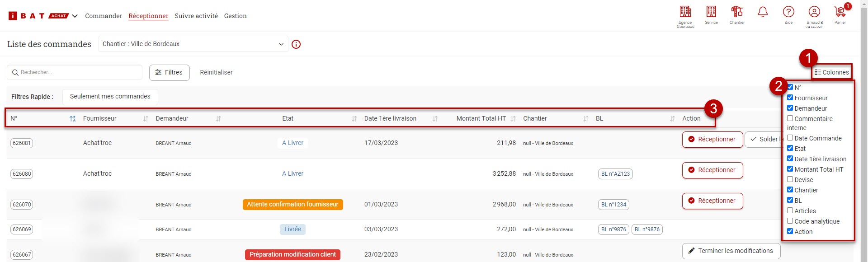Viewport: 868px width, 262px height.
Task: Check the Commentaire interne column checkbox
Action: (x=790, y=118)
